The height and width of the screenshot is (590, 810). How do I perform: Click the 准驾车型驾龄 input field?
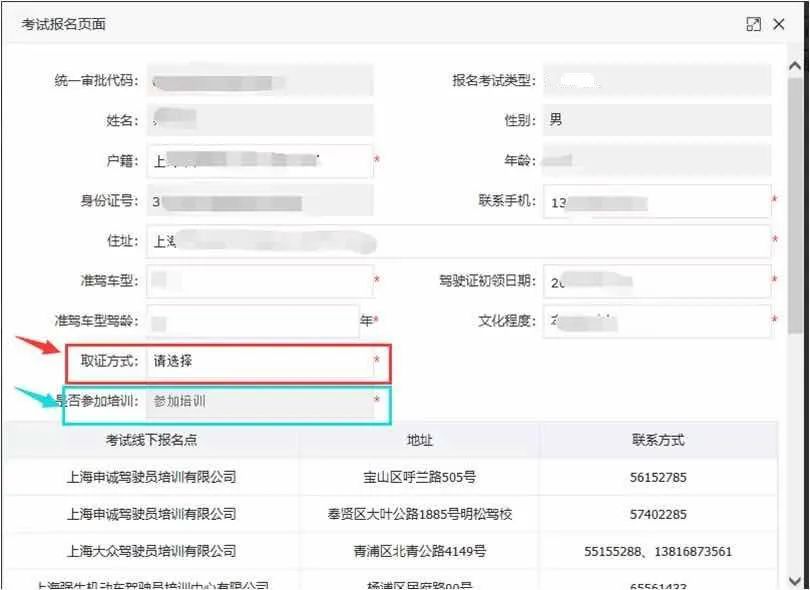coord(253,321)
